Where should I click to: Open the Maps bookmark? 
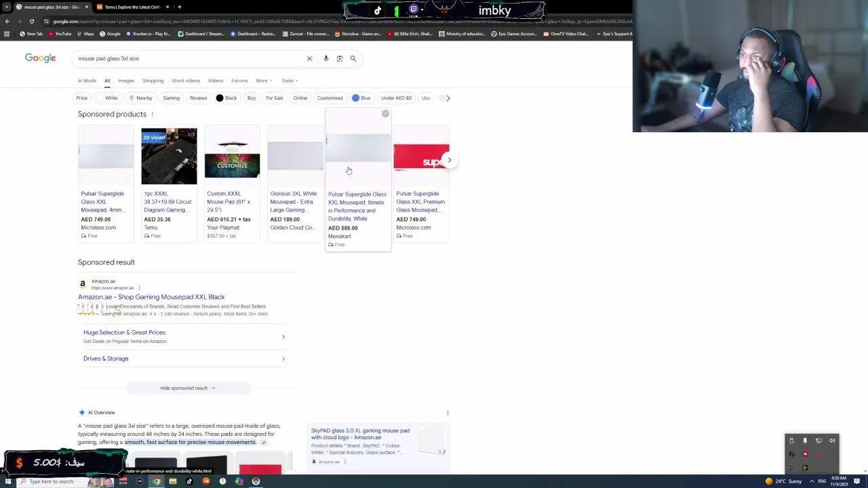(85, 34)
